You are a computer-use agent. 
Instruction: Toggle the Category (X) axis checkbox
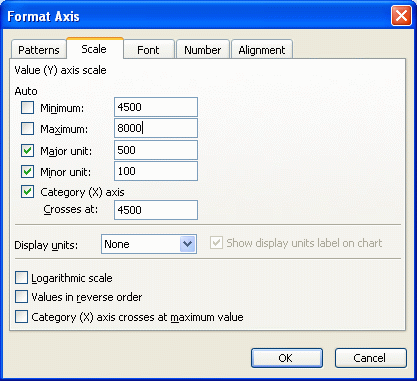27,192
